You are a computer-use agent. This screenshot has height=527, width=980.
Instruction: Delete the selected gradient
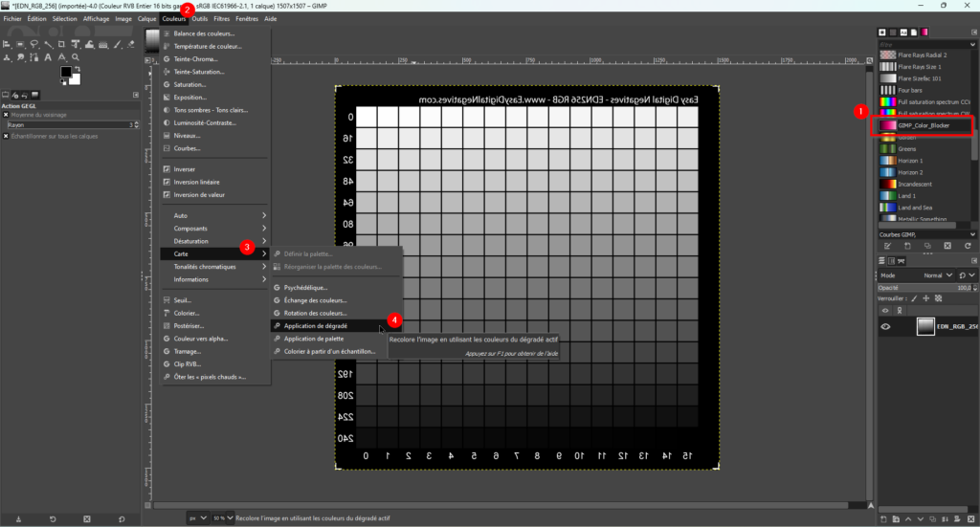pos(947,246)
